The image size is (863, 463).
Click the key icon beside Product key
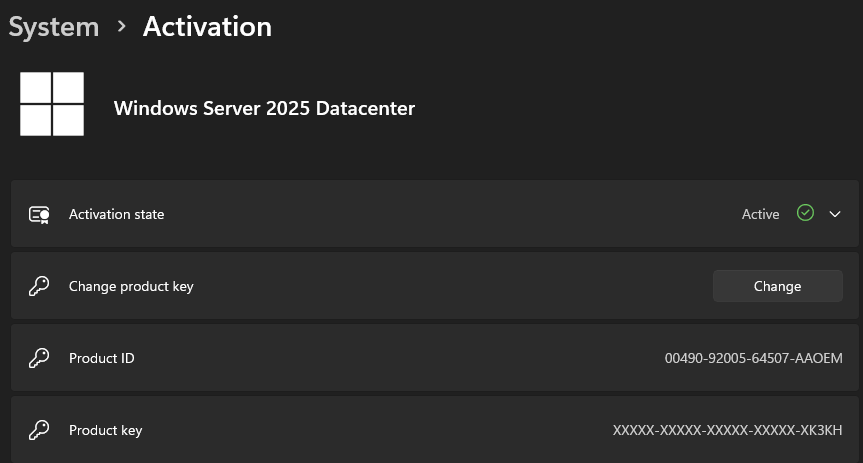39,430
